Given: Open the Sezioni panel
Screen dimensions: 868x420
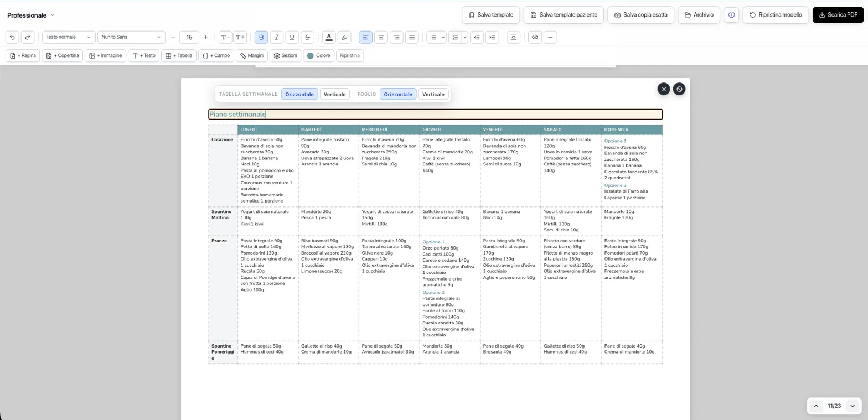Looking at the screenshot, I should (286, 55).
